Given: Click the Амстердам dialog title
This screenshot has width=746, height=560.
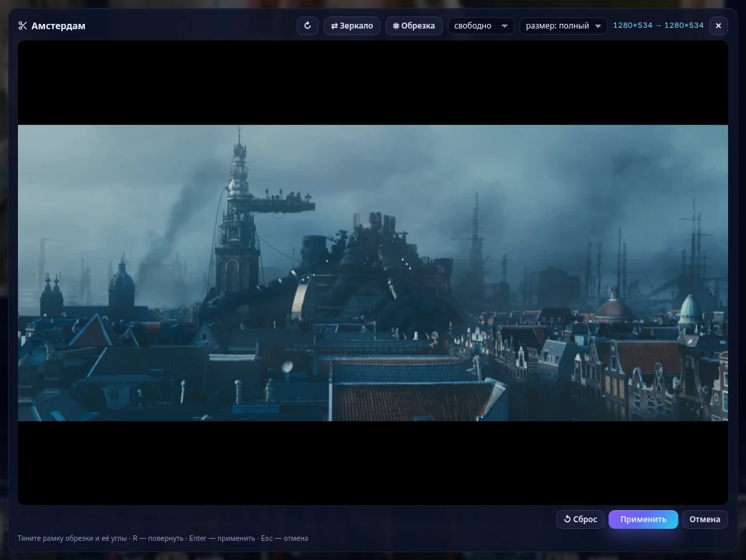Looking at the screenshot, I should pos(58,26).
